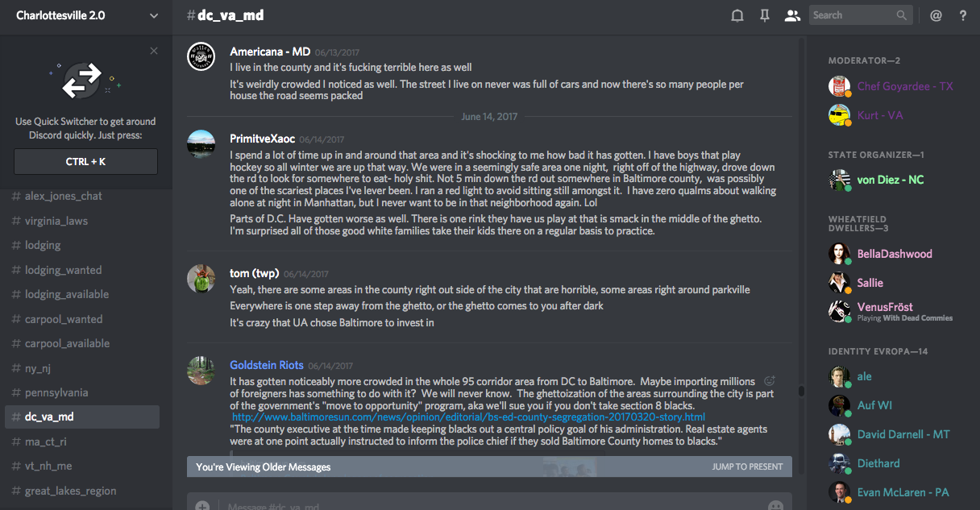Screen dimensions: 980x510
Task: Open the baltimoresun.com article link
Action: [468, 417]
